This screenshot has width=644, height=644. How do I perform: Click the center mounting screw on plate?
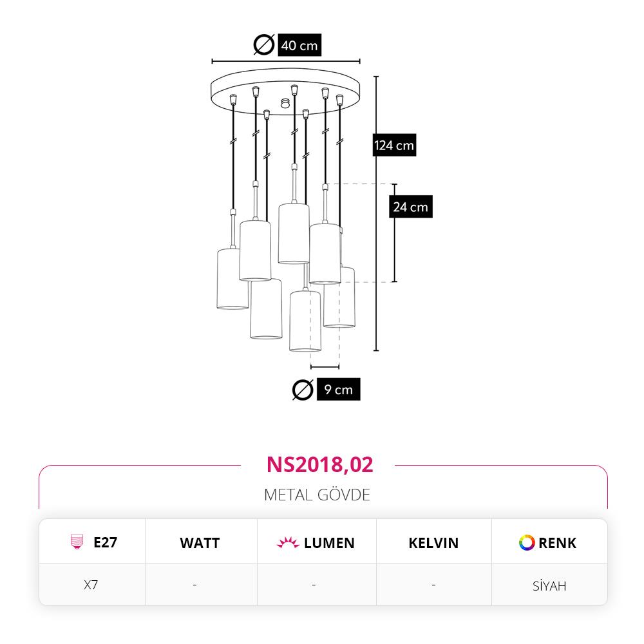pos(284,102)
